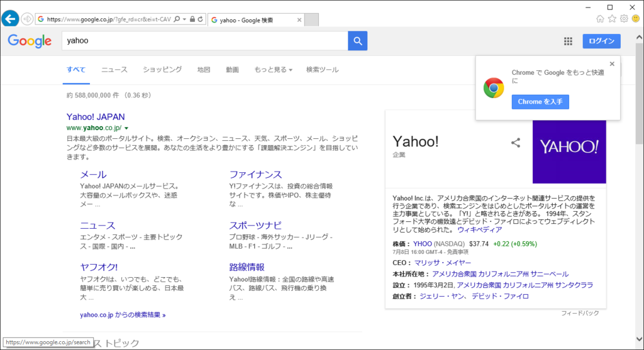Minimize the browser window
Image resolution: width=644 pixels, height=350 pixels.
[x=588, y=8]
